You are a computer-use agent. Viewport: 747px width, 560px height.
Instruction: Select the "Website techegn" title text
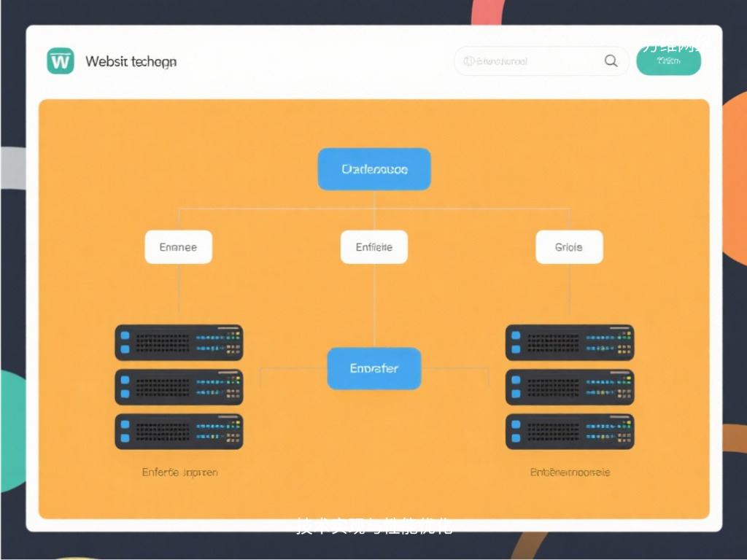[x=131, y=61]
